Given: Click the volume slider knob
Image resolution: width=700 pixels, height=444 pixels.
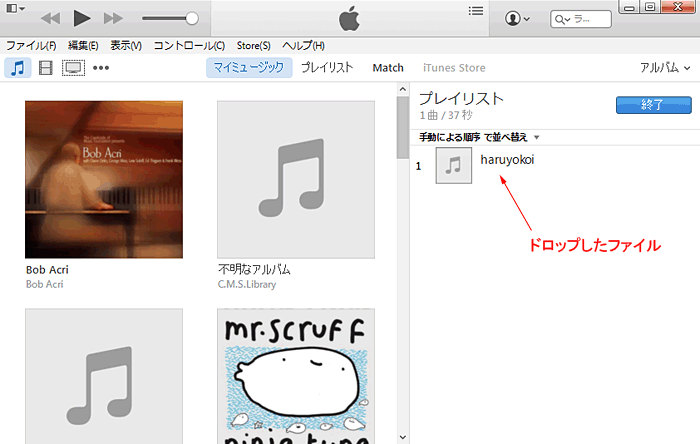Looking at the screenshot, I should pyautogui.click(x=192, y=18).
